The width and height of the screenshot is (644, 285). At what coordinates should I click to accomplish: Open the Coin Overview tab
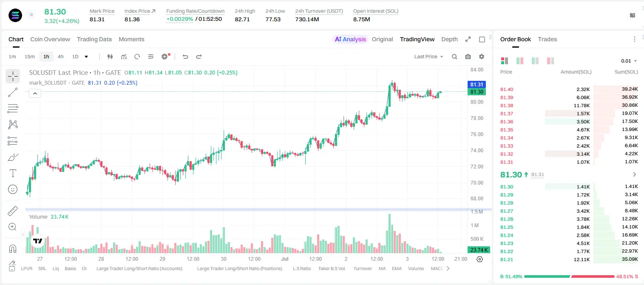(50, 39)
